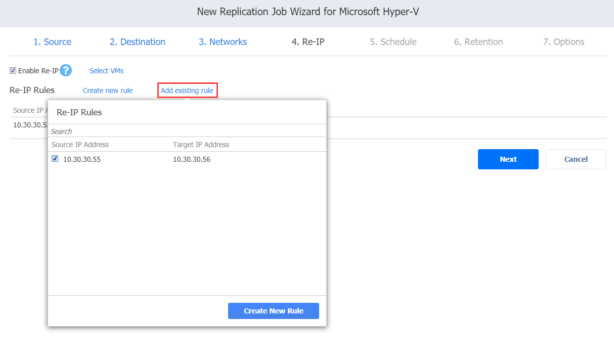
Task: Select the Re-IP step tab
Action: pyautogui.click(x=308, y=42)
